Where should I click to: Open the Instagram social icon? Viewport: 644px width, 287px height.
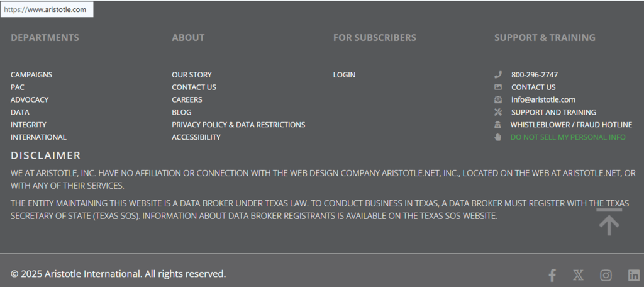coord(606,275)
